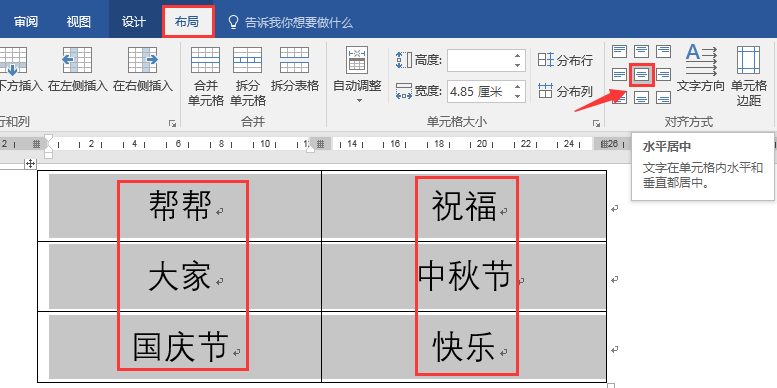Click the table cell containing 帮帮

point(180,206)
